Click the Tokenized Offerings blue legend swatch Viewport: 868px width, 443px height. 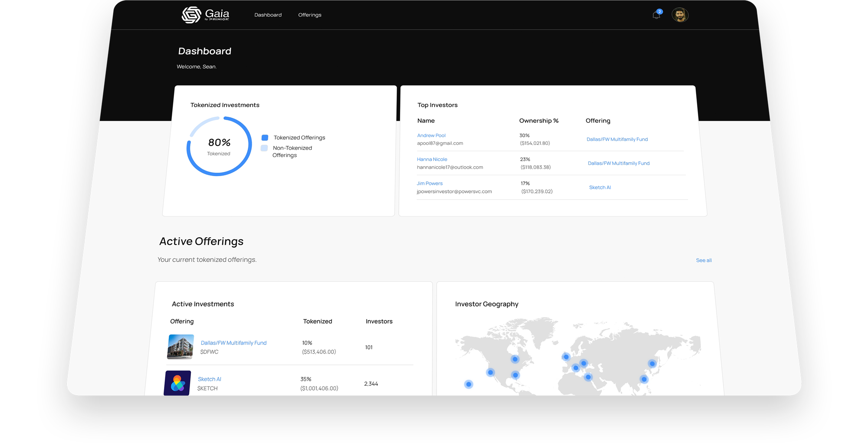pyautogui.click(x=265, y=138)
